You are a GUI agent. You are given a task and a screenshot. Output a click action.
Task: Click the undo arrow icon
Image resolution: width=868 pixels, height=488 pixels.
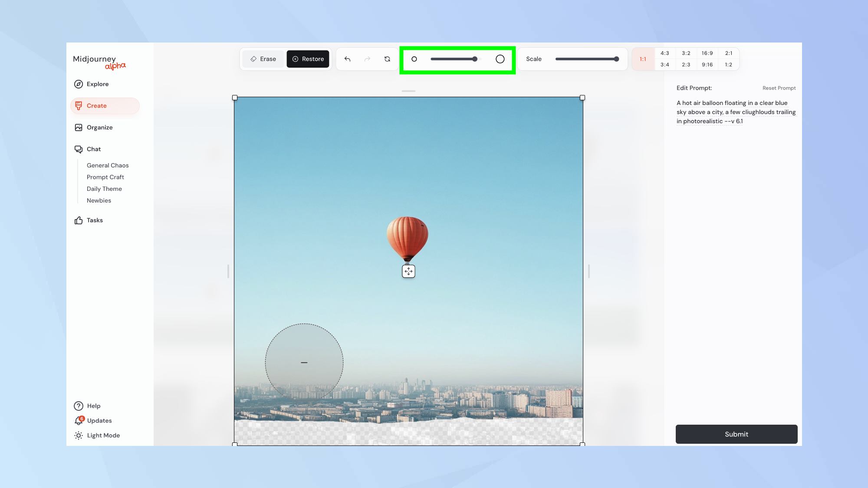click(348, 59)
